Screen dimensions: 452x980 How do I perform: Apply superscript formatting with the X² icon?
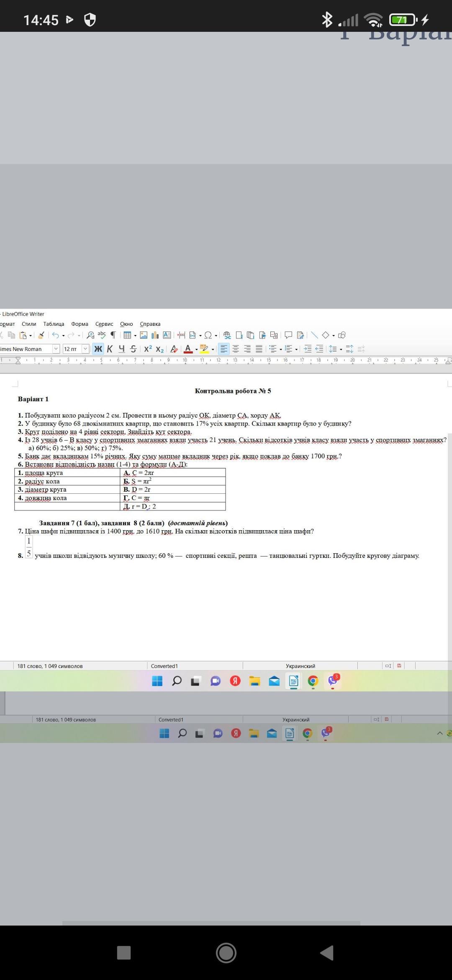click(x=148, y=349)
